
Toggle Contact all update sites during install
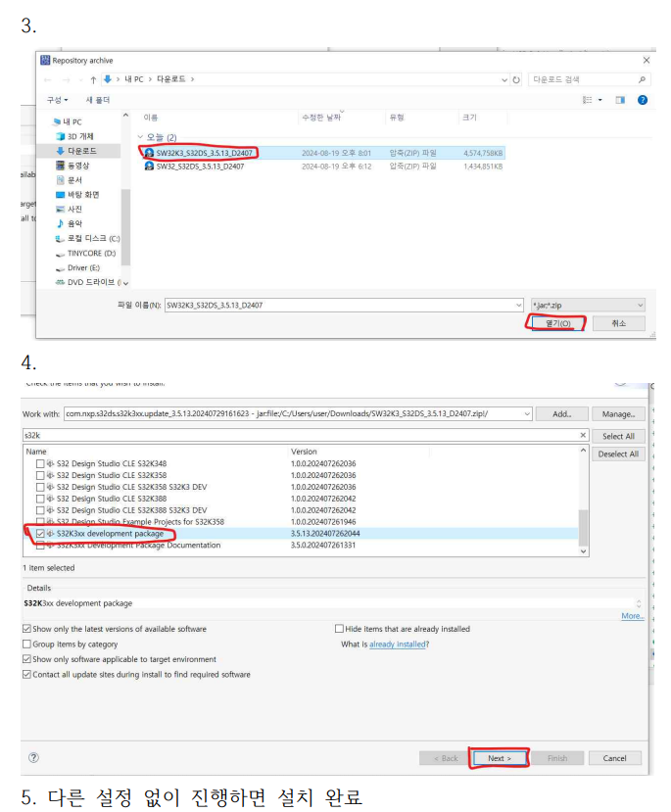coord(26,674)
